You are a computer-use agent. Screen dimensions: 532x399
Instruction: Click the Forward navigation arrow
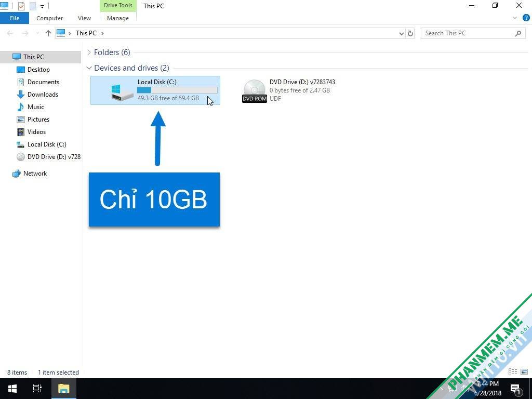[x=25, y=33]
